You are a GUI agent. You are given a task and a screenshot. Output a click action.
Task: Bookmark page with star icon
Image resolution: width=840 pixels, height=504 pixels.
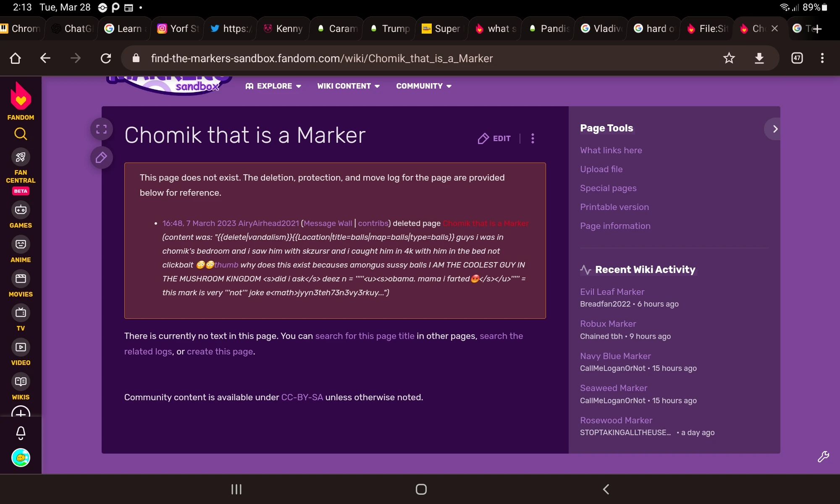pos(729,58)
